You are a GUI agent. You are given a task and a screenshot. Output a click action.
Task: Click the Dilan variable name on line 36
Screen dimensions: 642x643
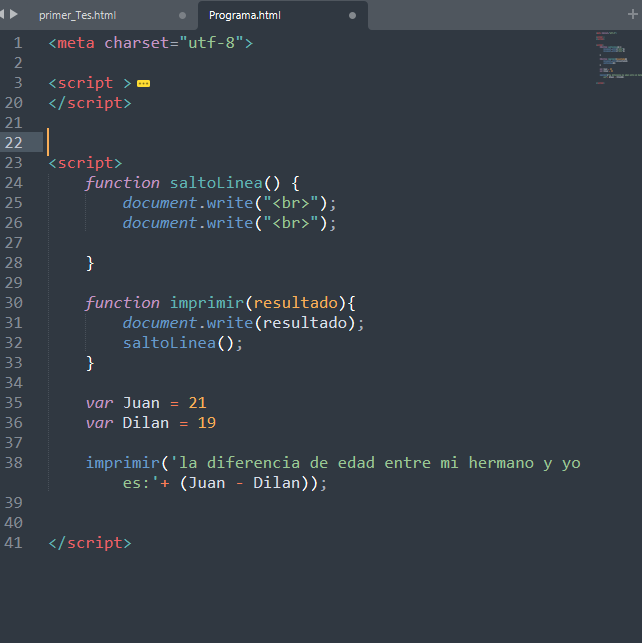[x=146, y=423]
